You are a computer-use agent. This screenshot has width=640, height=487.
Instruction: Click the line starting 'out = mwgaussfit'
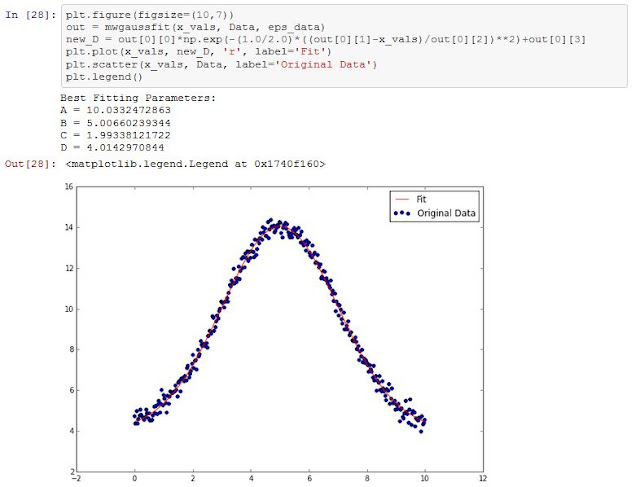click(x=195, y=27)
